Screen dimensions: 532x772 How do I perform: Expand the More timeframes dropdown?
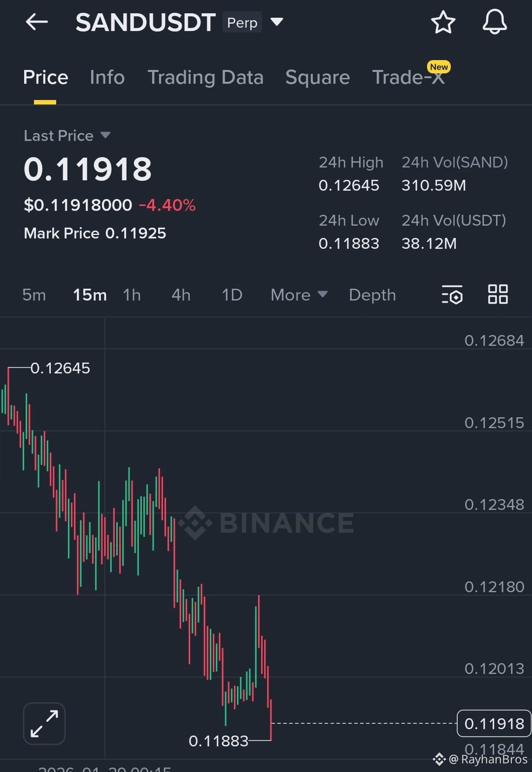point(299,295)
